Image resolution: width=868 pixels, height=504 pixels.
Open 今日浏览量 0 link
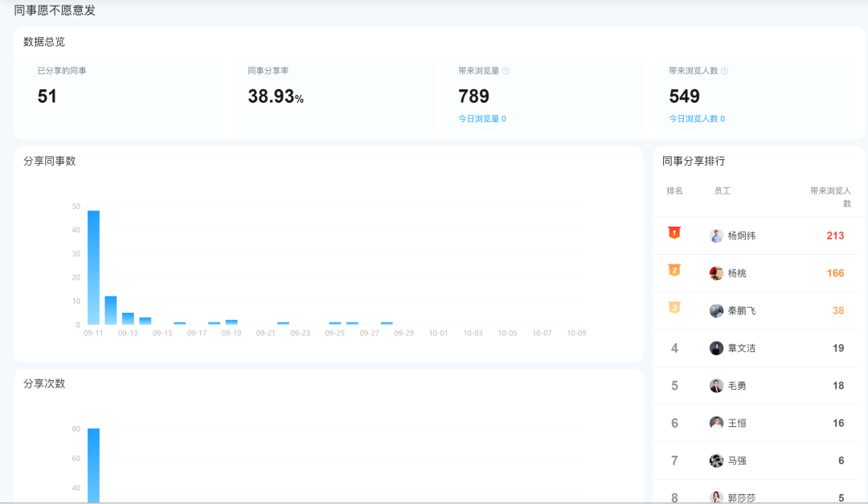[x=482, y=119]
